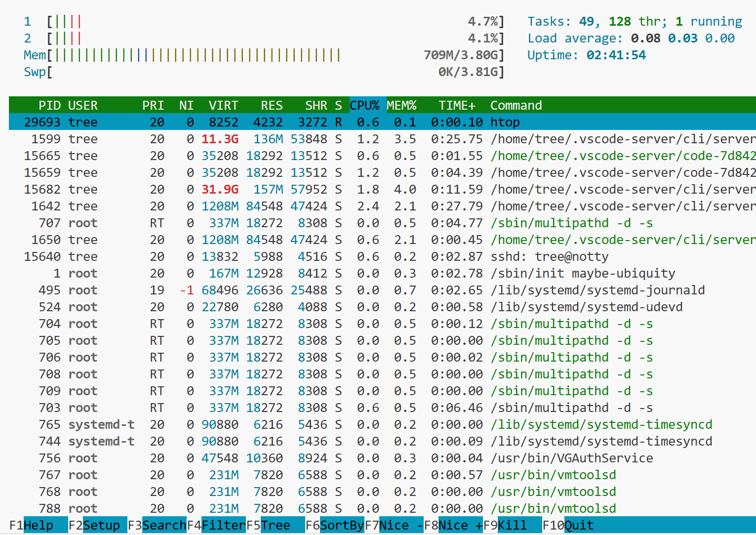Select systemd-timesyncd process PID 765
Screen dimensions: 756x535
pyautogui.click(x=382, y=424)
